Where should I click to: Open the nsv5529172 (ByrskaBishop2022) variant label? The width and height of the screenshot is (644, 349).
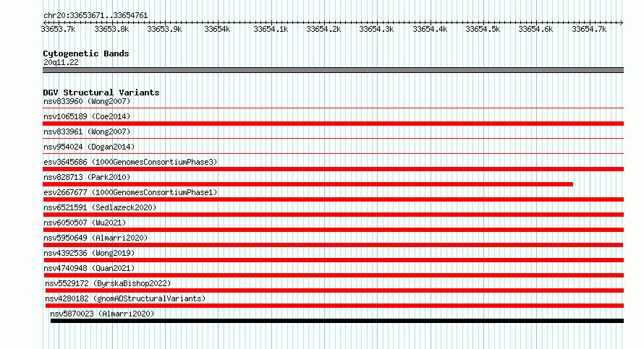[108, 283]
